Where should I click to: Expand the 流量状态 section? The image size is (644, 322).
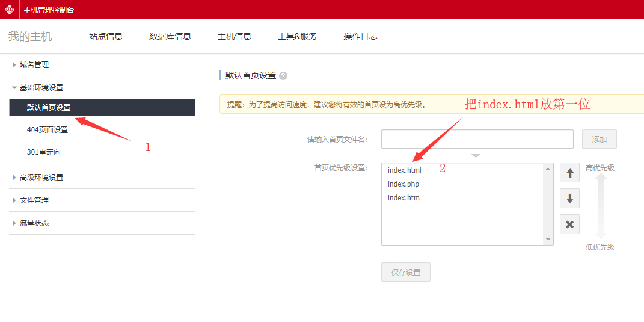34,223
